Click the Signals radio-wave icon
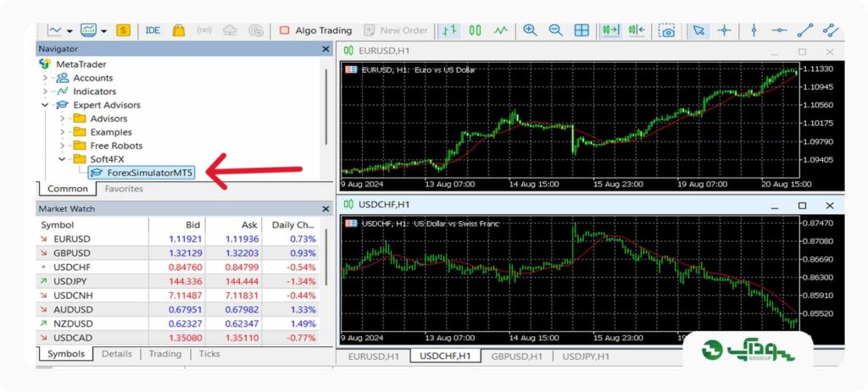The image size is (868, 392). click(203, 30)
